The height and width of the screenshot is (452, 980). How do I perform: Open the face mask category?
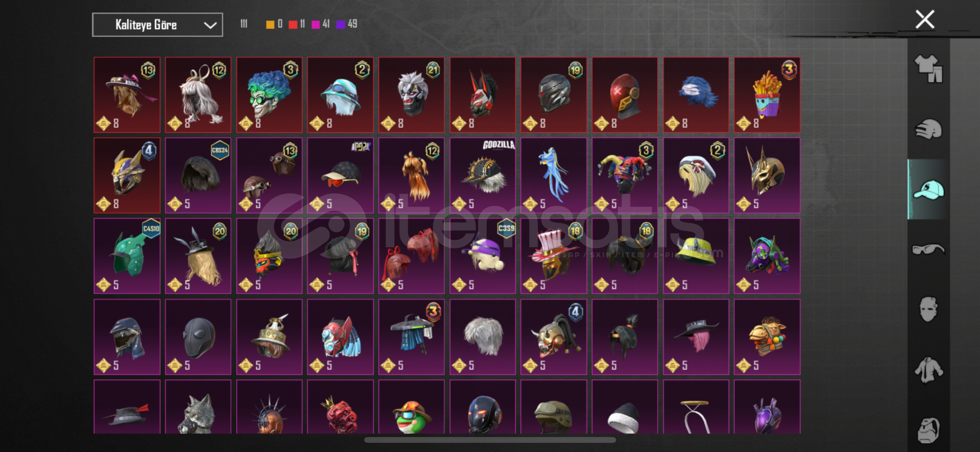pos(928,309)
